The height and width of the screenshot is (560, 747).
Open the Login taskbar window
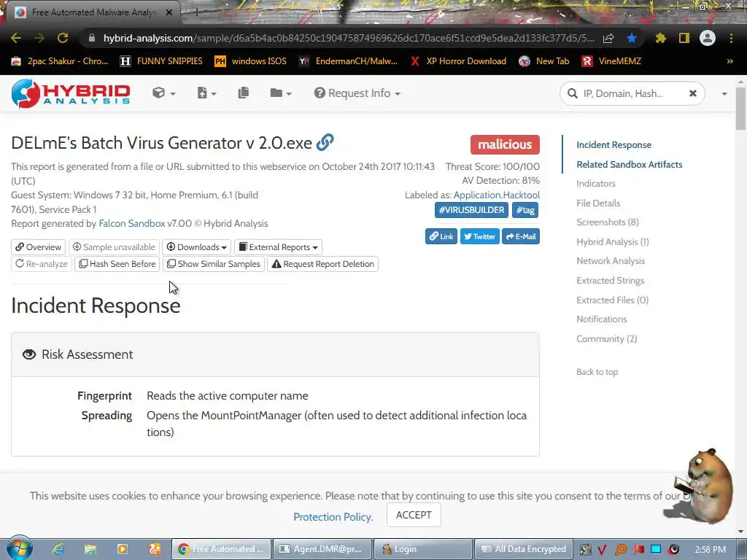pos(423,549)
